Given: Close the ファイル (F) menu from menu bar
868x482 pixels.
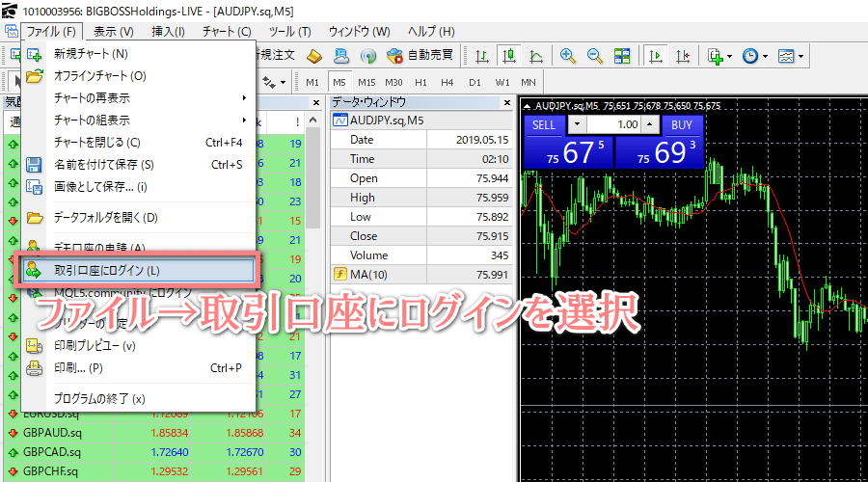Looking at the screenshot, I should point(51,32).
